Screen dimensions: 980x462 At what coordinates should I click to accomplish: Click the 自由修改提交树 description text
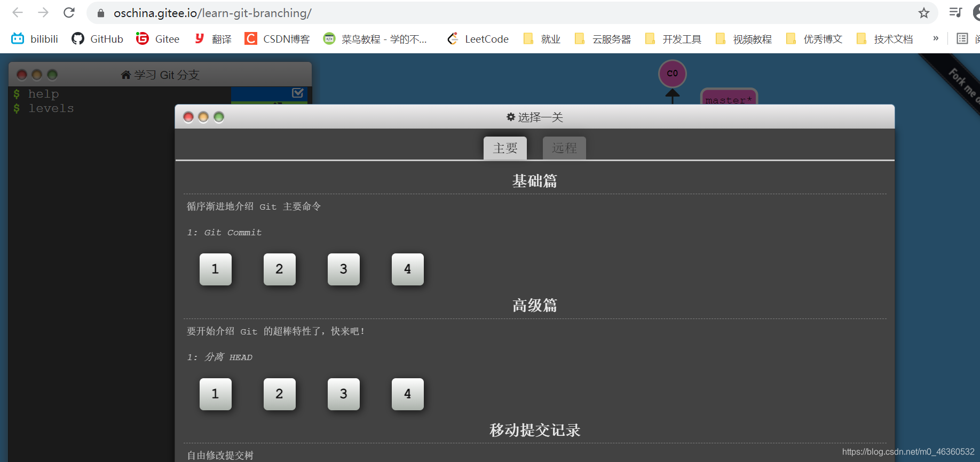point(220,455)
